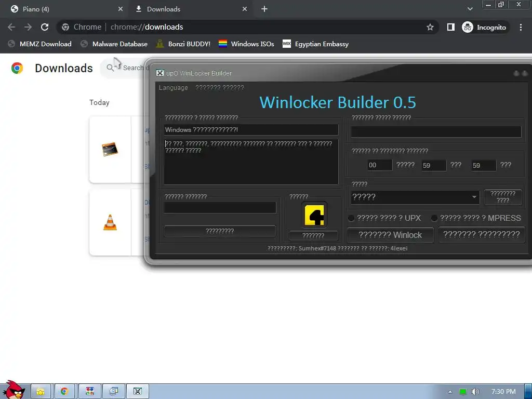This screenshot has height=399, width=532.
Task: Click the green tray icon
Action: (463, 392)
